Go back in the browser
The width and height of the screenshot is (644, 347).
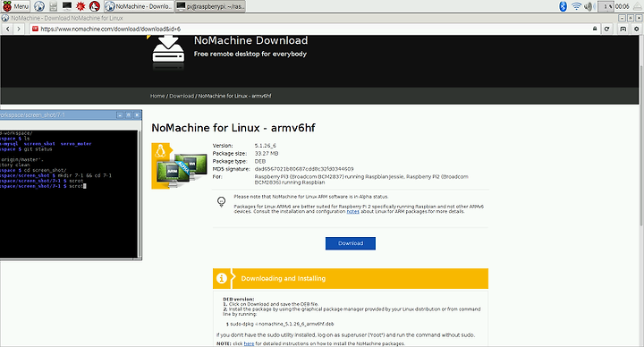8,29
